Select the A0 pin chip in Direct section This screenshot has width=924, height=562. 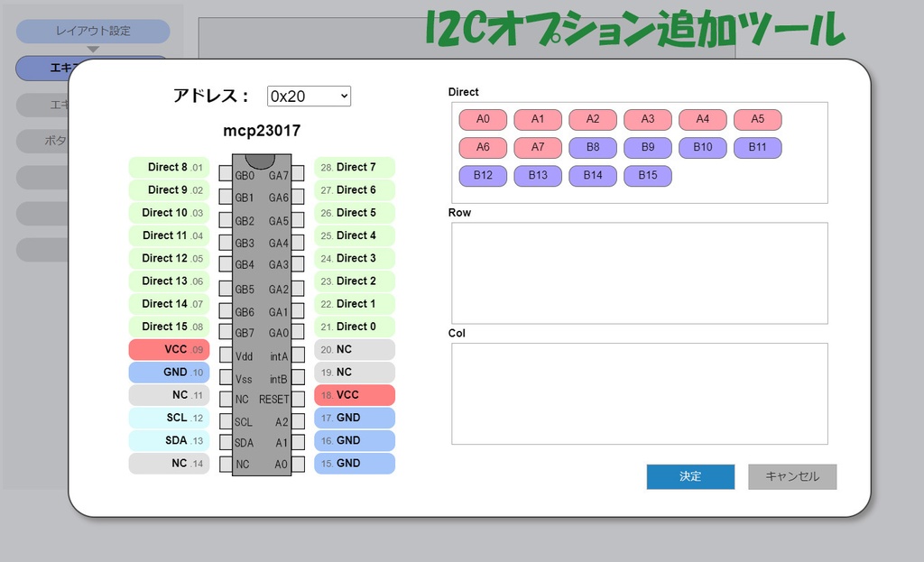482,118
